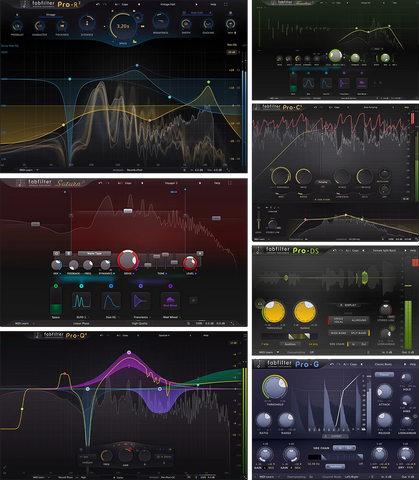419x480 pixels.
Task: Open the Help menu in Pro-Q
Action: pos(206,335)
